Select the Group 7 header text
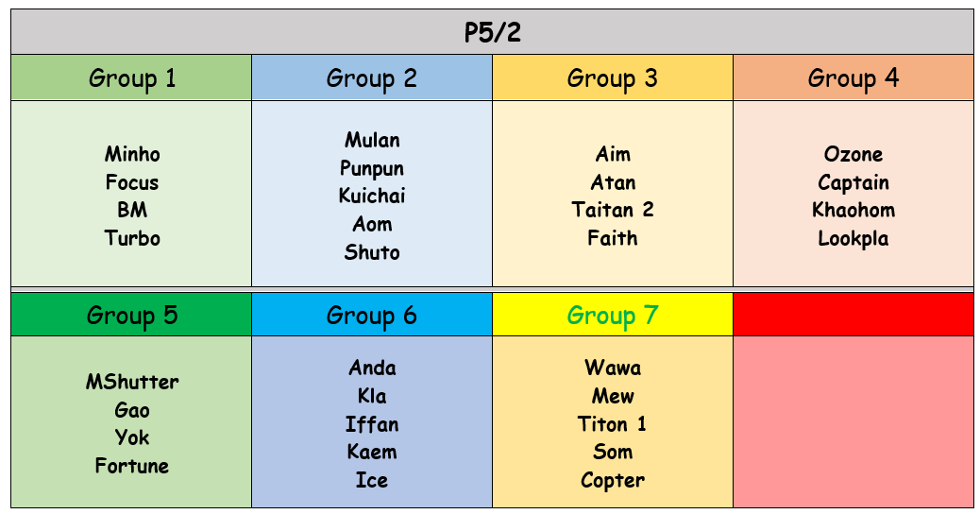The width and height of the screenshot is (980, 514). (x=612, y=315)
